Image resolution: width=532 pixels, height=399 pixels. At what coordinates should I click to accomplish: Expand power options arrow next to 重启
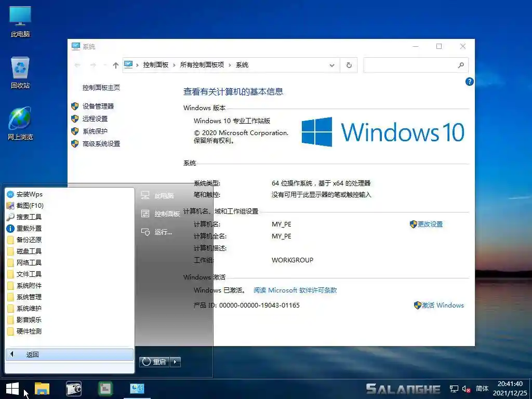click(175, 362)
